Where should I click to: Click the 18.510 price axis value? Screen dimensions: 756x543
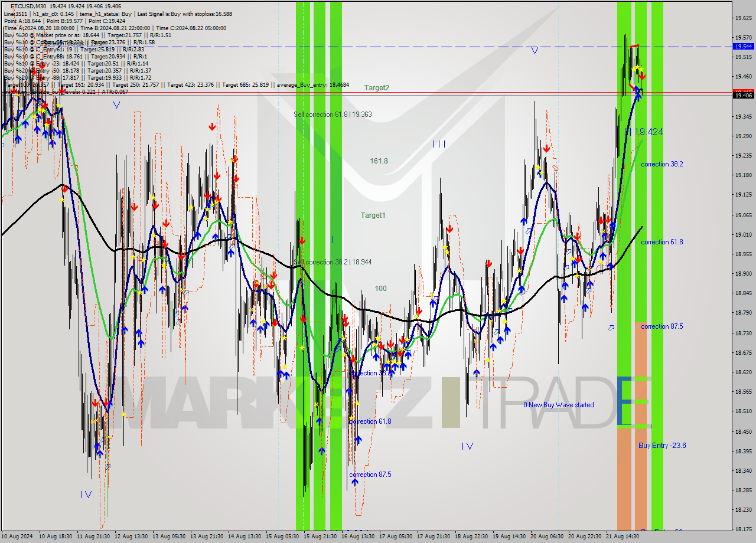click(x=743, y=411)
